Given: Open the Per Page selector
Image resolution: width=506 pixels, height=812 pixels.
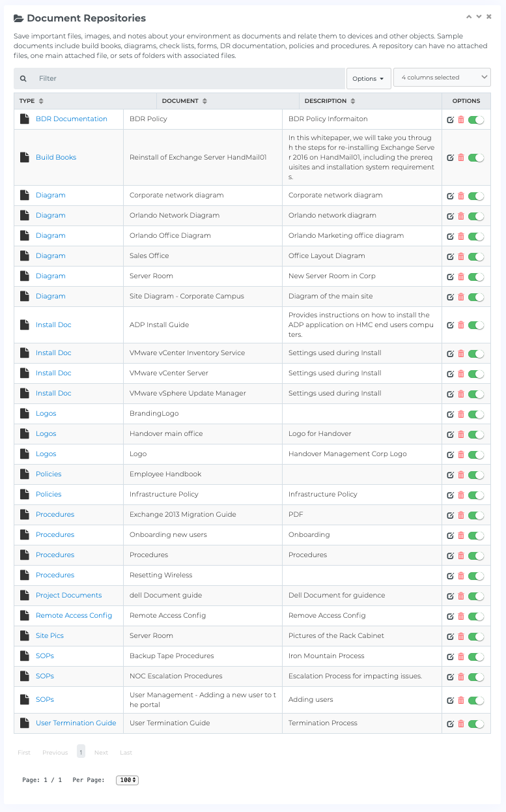Looking at the screenshot, I should coord(127,780).
